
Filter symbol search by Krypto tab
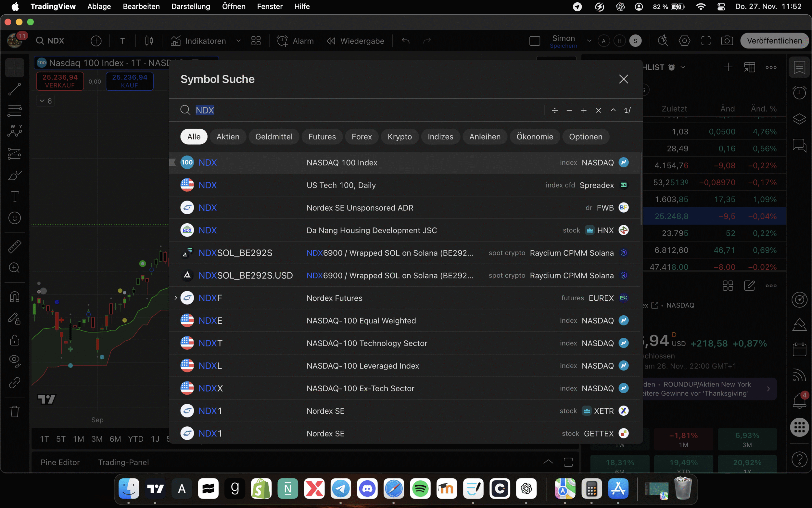(400, 137)
